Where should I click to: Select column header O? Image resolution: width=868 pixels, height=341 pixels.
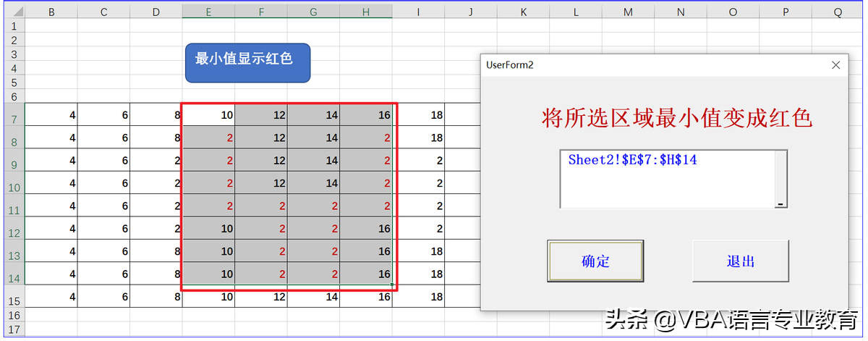click(x=733, y=12)
